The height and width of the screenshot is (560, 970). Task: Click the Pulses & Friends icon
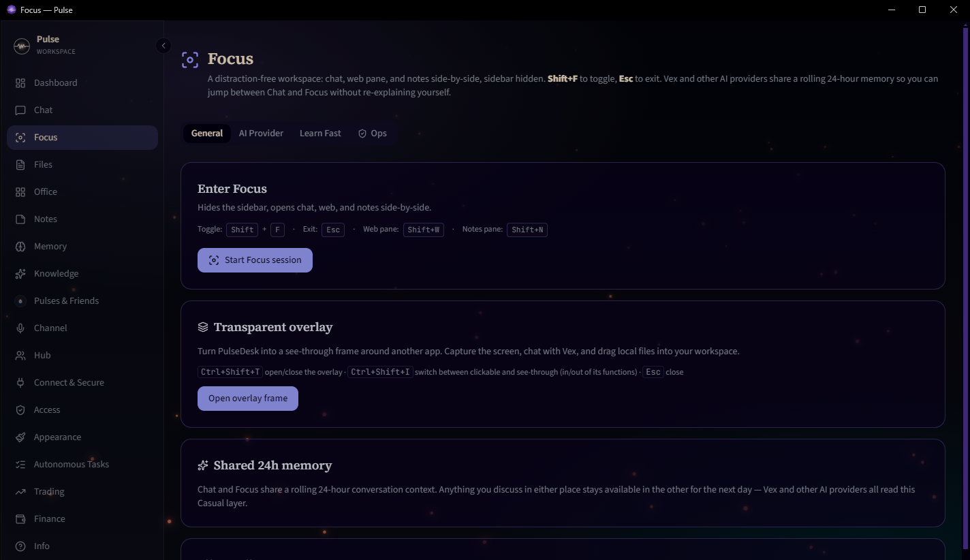click(20, 301)
